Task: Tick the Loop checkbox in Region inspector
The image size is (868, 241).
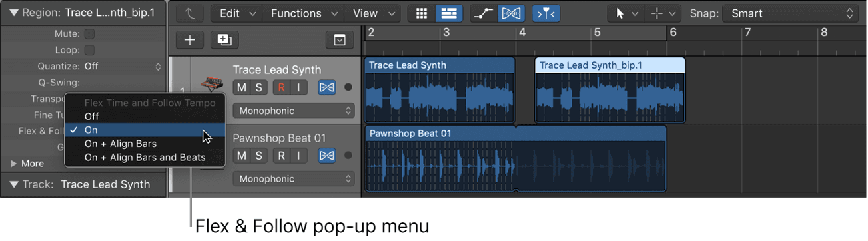Action: pos(89,50)
